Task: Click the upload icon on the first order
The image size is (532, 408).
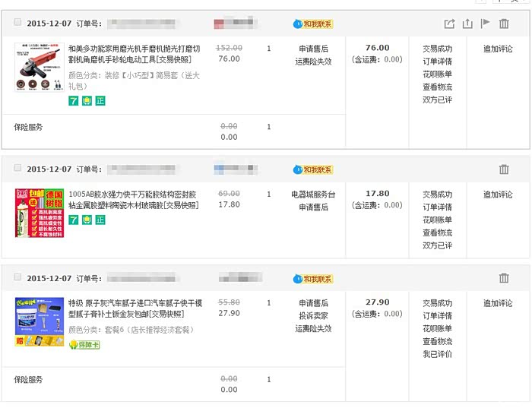Action: (x=467, y=24)
